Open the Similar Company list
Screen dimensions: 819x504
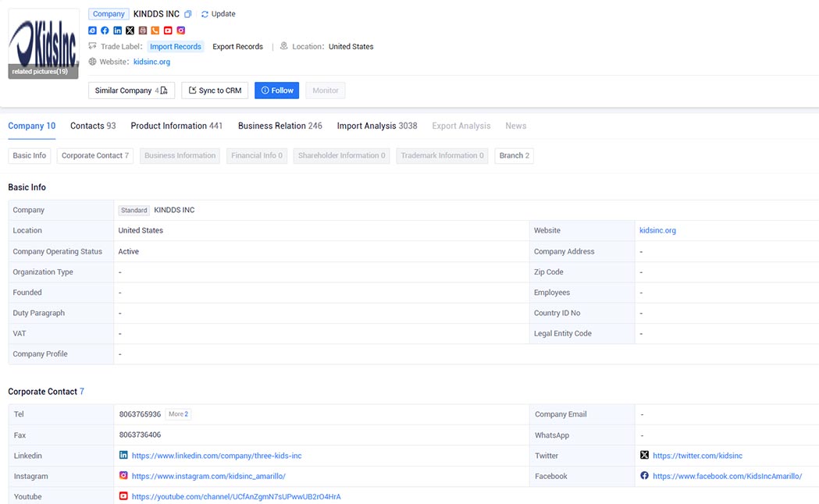pos(131,91)
